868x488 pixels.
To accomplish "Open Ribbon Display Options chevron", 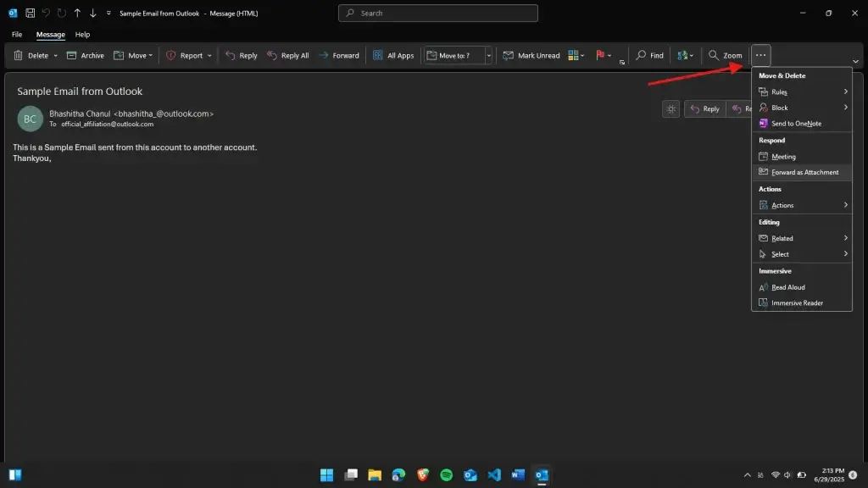I will tap(855, 61).
